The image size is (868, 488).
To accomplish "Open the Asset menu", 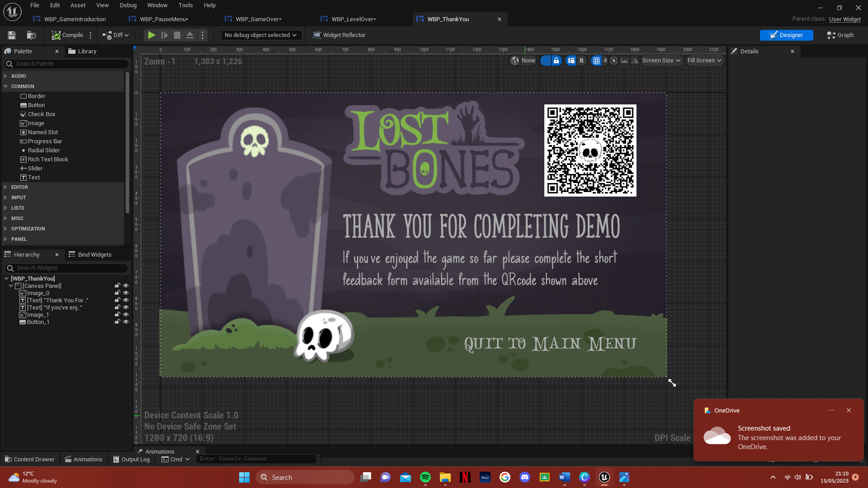I will point(78,5).
